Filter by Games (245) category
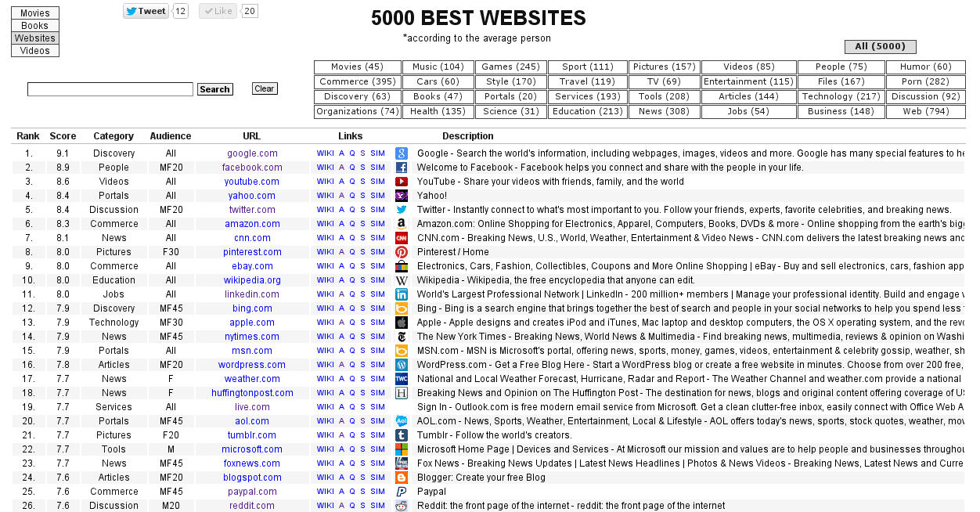This screenshot has height=512, width=980. pos(510,67)
